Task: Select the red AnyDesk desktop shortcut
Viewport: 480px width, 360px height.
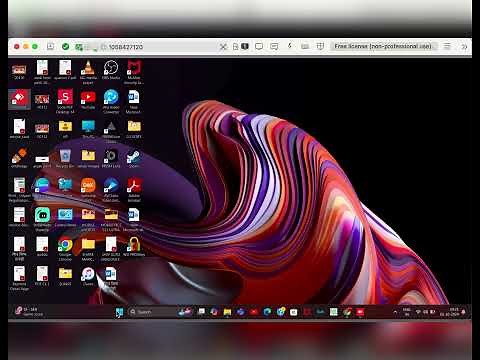Action: click(19, 99)
